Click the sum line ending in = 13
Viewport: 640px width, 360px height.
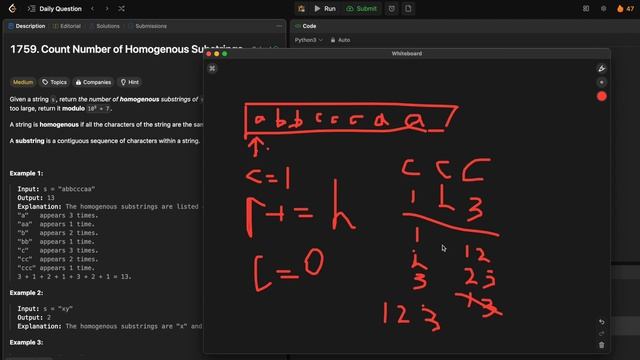[x=74, y=277]
